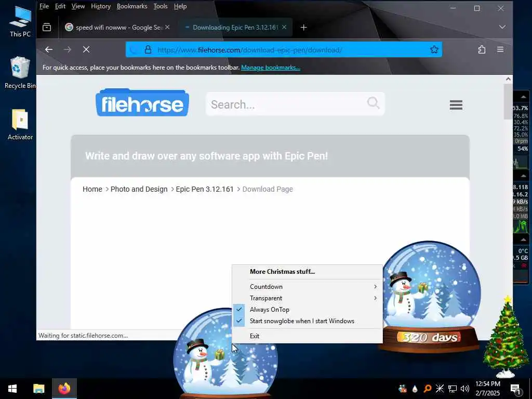Open the list all tabs dropdown arrow
Image resolution: width=532 pixels, height=399 pixels.
click(502, 27)
